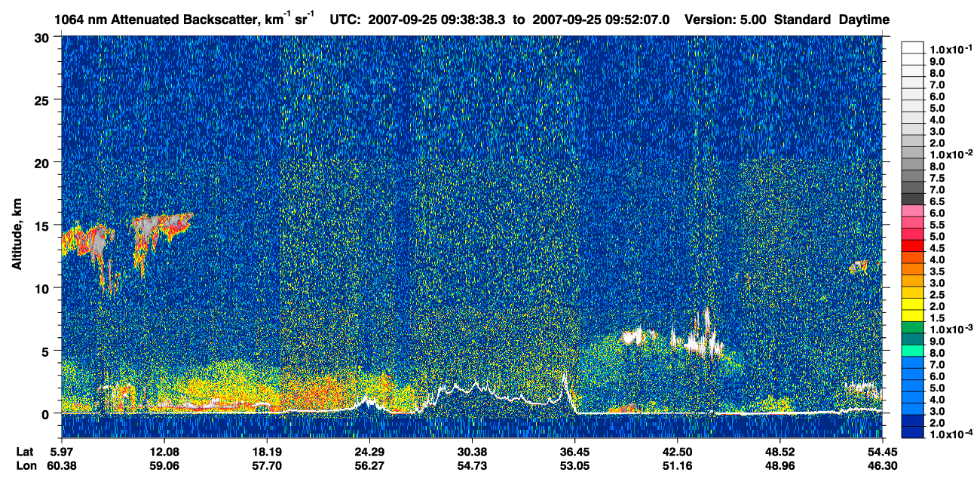The height and width of the screenshot is (503, 980).
Task: Click longitude value '51.16'
Action: coord(677,465)
